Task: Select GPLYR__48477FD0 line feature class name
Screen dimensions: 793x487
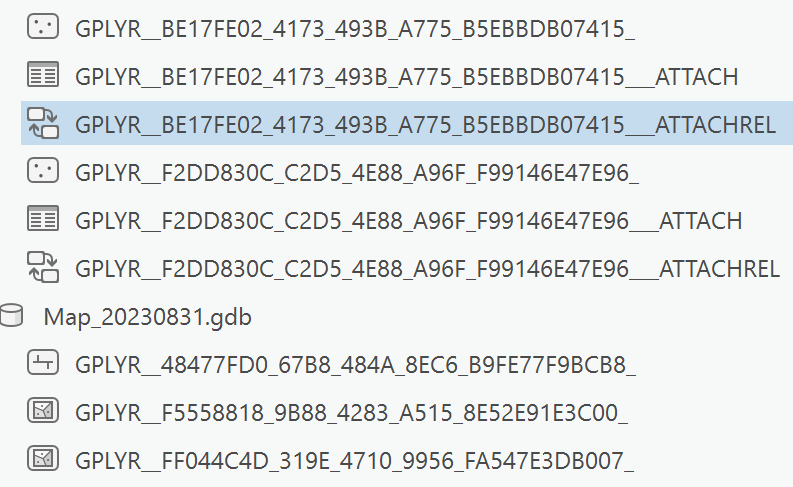Action: tap(355, 365)
